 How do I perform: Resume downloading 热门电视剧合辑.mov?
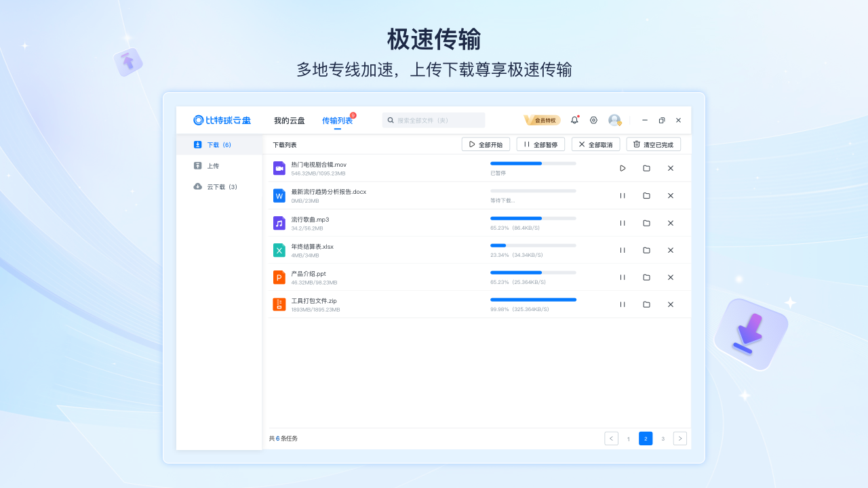(x=622, y=168)
